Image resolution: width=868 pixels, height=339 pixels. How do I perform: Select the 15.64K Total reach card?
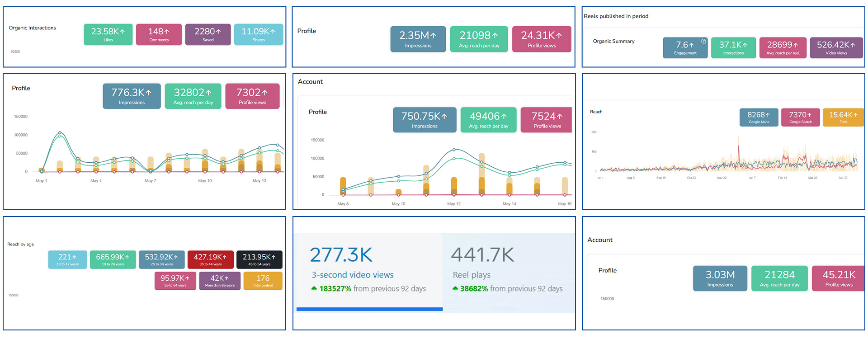[843, 117]
